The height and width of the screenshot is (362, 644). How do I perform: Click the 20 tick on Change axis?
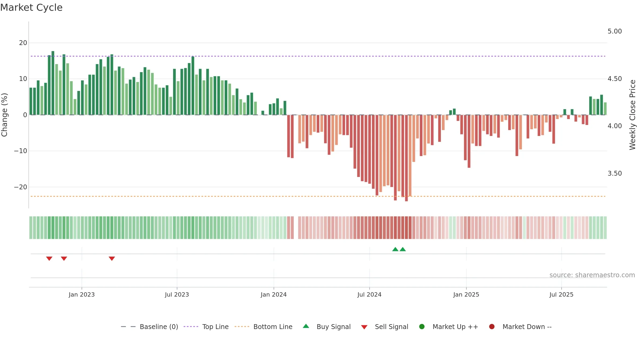pos(23,43)
